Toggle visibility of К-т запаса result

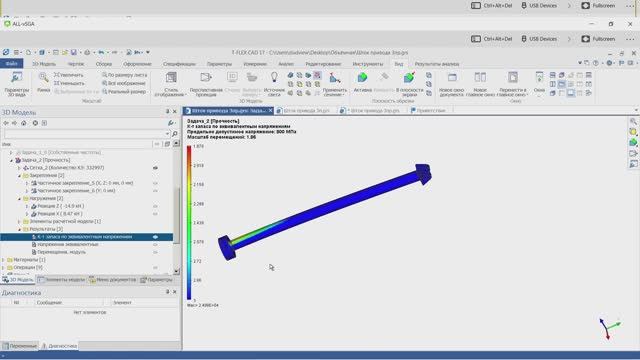(156, 237)
